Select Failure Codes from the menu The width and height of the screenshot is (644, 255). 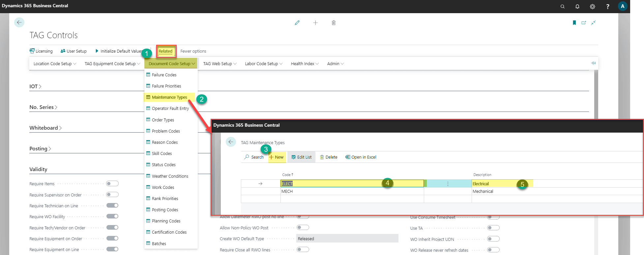[x=171, y=75]
